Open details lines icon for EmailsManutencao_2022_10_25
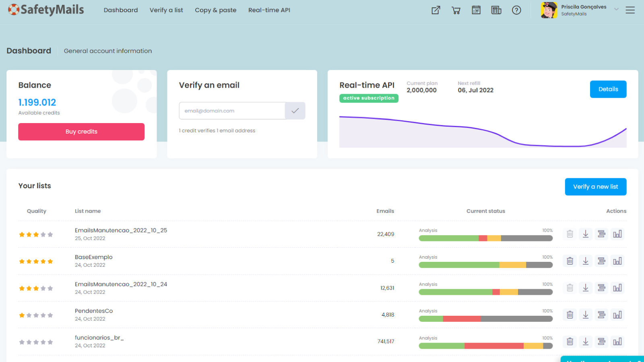 click(601, 234)
